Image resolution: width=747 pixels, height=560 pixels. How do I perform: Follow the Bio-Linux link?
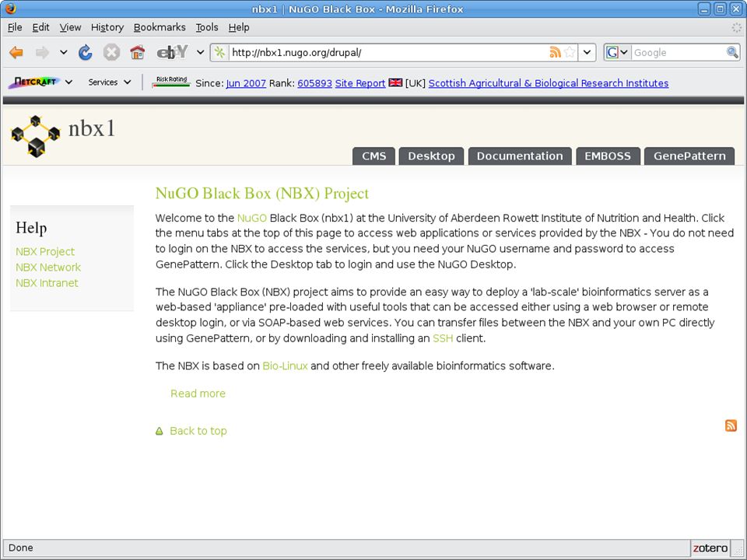(x=285, y=366)
